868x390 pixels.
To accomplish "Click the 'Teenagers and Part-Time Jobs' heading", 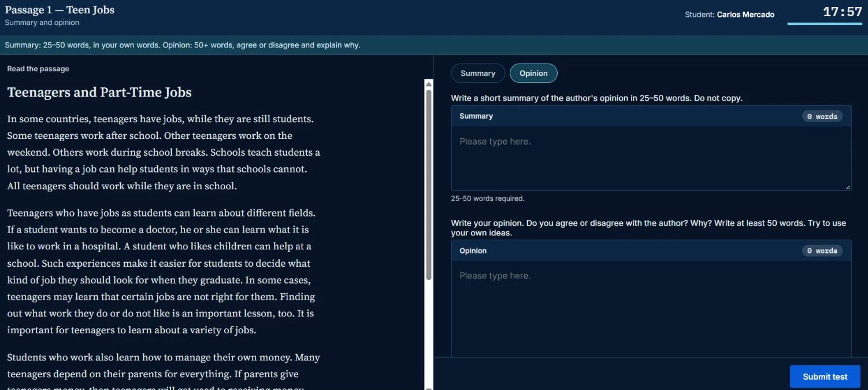I will (99, 93).
